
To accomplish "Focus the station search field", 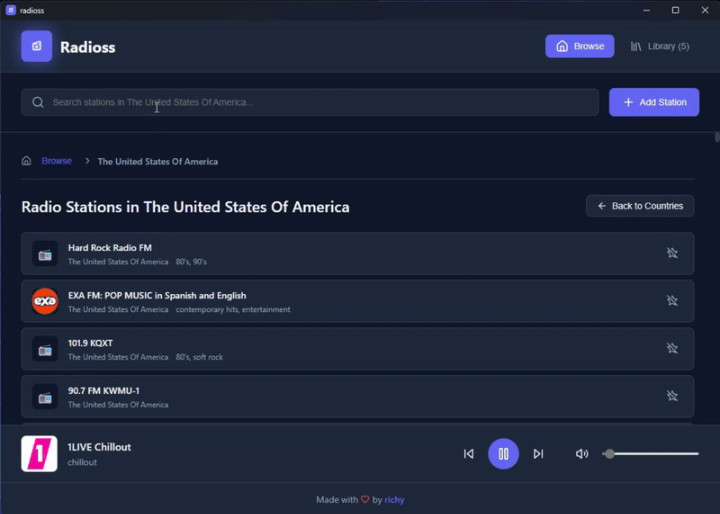I will (310, 102).
